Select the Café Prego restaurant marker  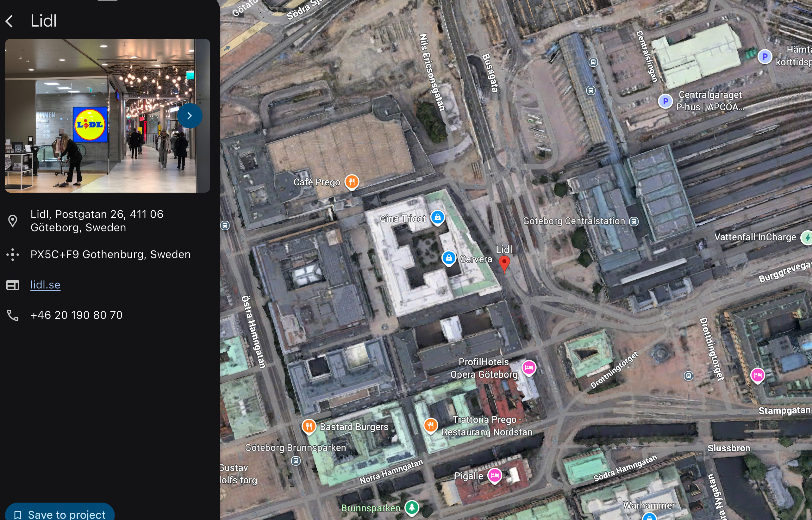pyautogui.click(x=352, y=182)
